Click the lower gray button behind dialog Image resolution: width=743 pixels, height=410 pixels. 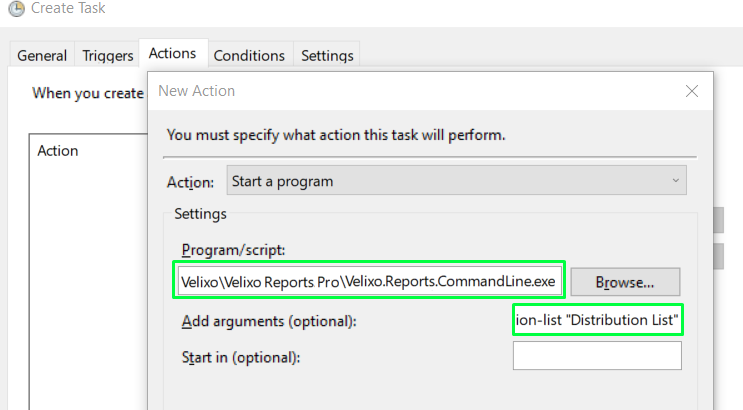click(x=719, y=256)
